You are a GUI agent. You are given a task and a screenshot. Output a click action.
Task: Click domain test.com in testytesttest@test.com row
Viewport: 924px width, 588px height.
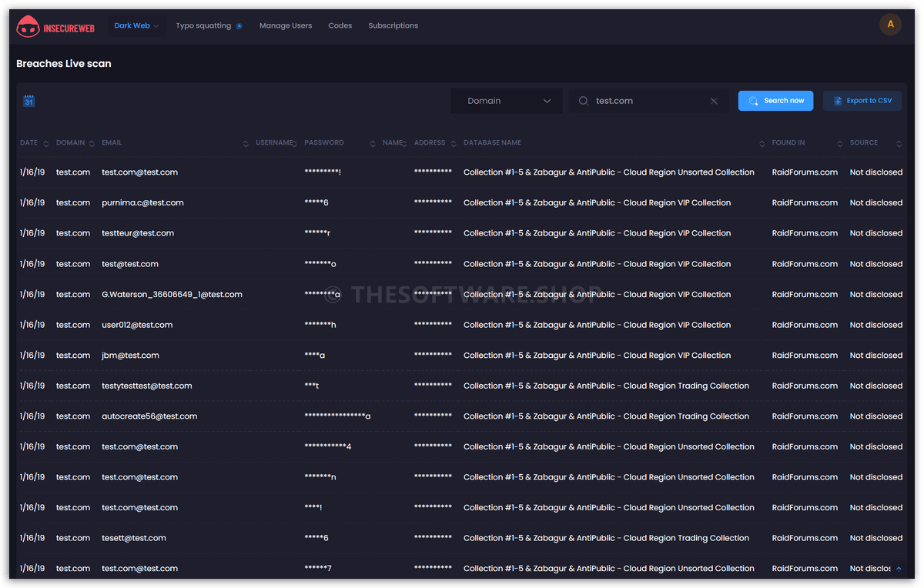tap(73, 386)
